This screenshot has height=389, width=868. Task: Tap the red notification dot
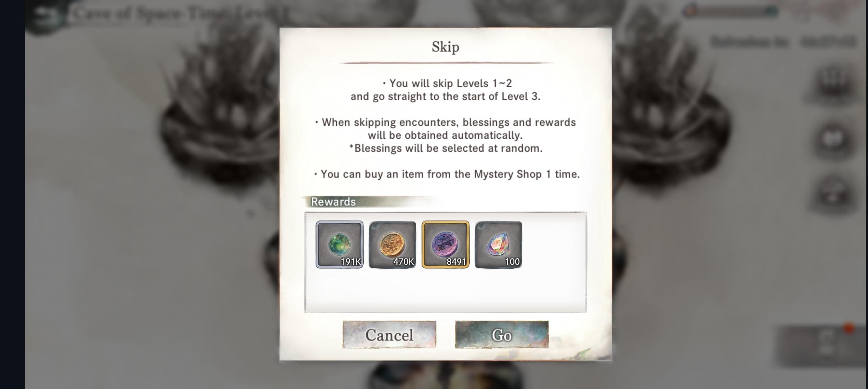[x=849, y=328]
